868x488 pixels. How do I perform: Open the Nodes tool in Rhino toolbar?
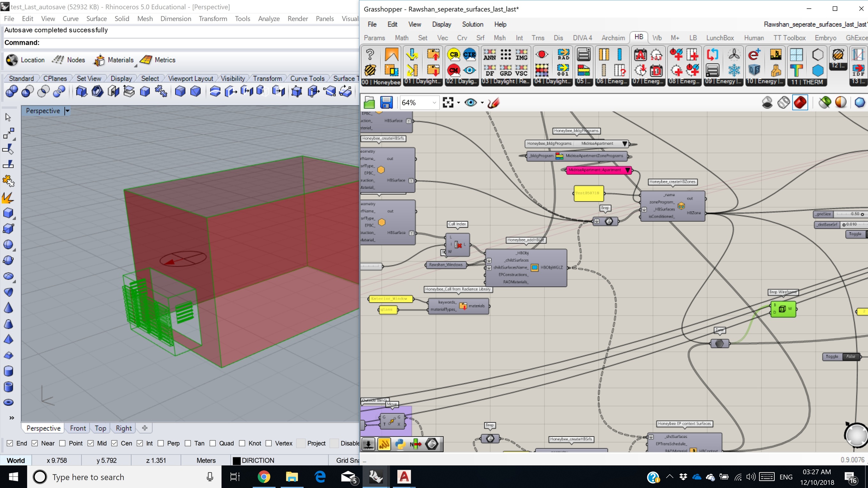coord(58,60)
